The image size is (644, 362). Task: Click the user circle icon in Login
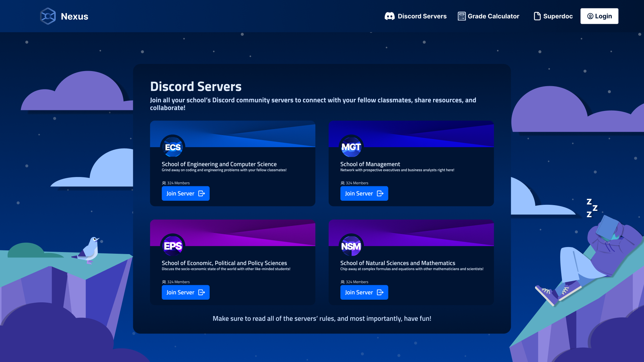[590, 16]
